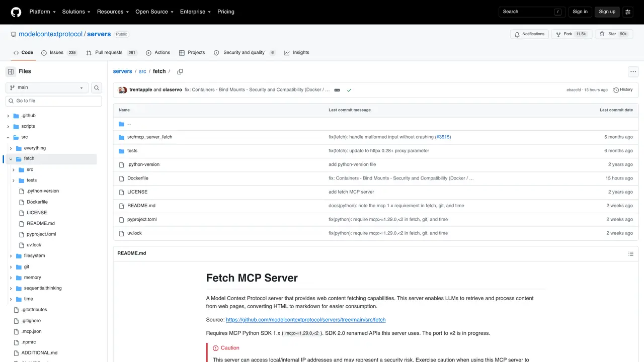
Task: Open the Pull requests tab
Action: 112,53
